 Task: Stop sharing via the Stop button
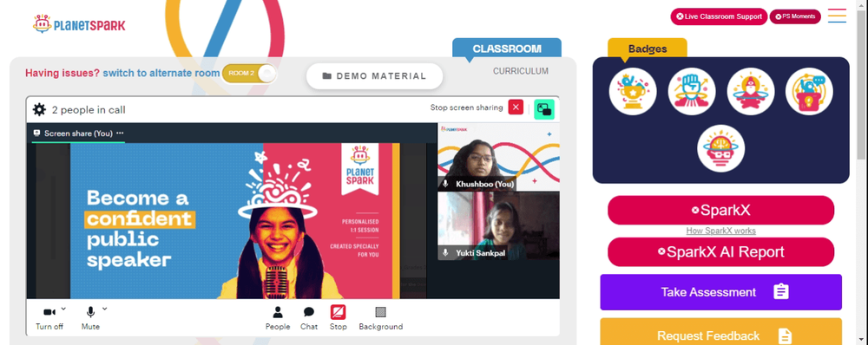(x=339, y=318)
